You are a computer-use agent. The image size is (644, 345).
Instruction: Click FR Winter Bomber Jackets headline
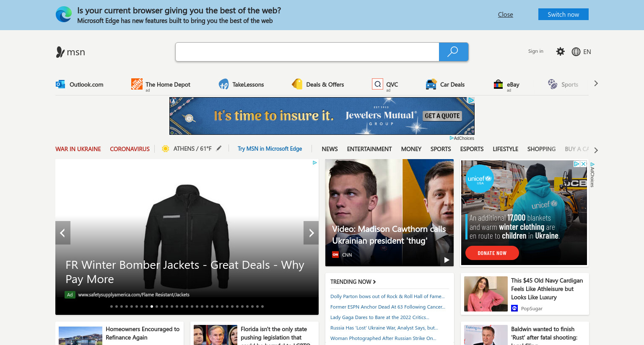[x=185, y=272]
